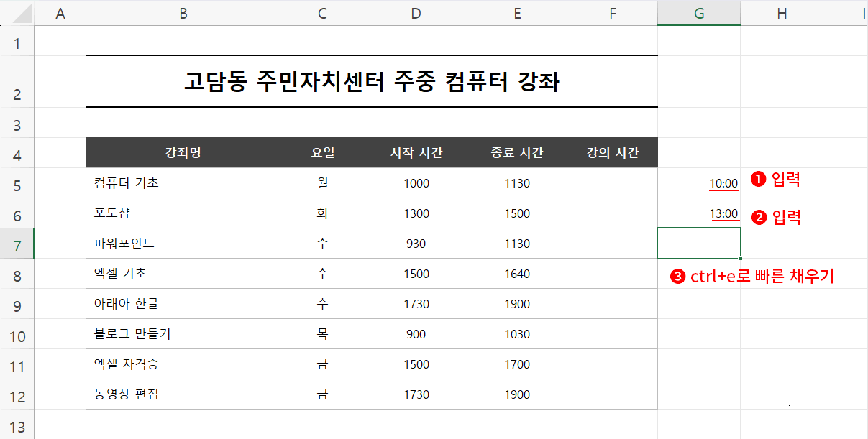Viewport: 868px width, 439px height.
Task: Click end time for 컴퓨터 기초 row
Action: [x=516, y=183]
